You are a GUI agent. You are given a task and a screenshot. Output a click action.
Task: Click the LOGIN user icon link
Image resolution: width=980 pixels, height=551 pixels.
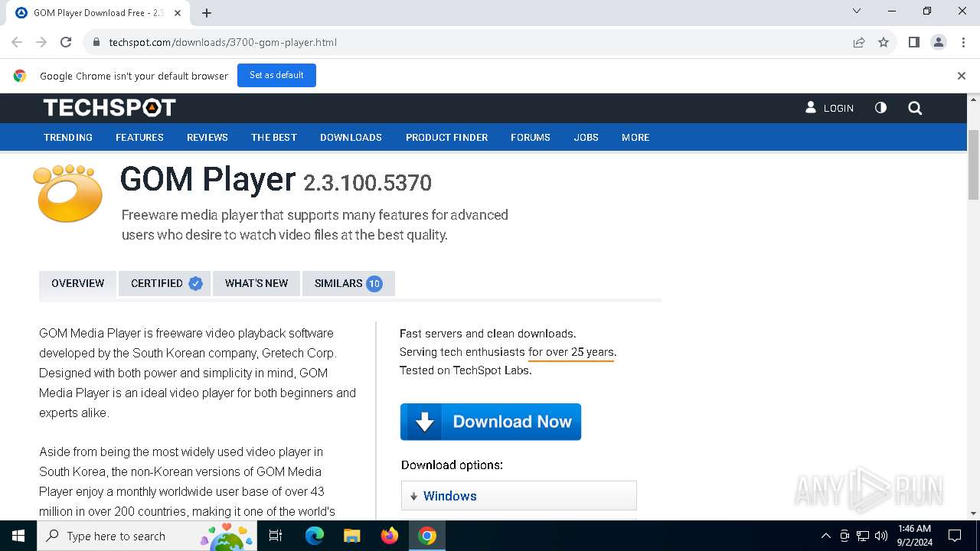829,108
